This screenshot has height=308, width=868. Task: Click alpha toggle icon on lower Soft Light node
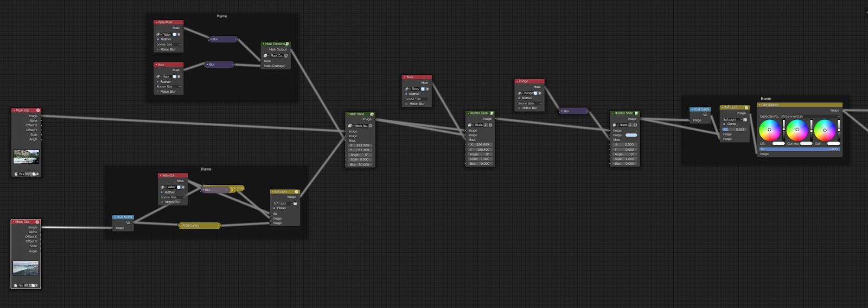[x=295, y=203]
